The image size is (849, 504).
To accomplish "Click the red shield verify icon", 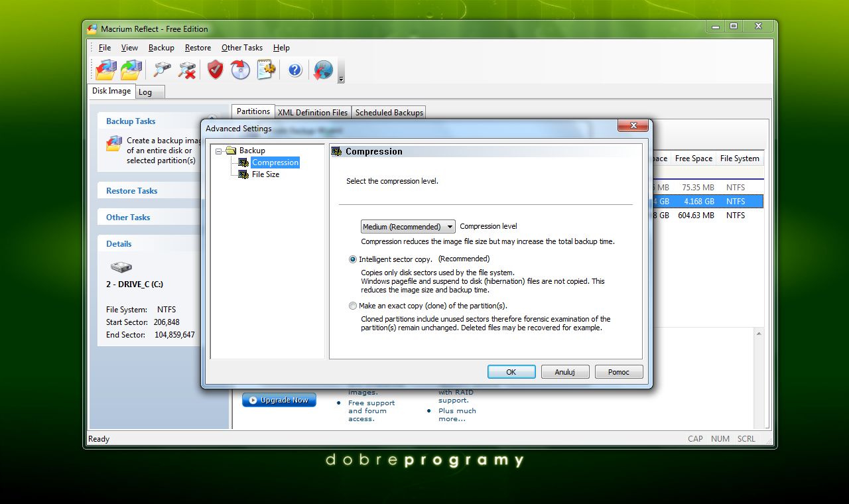I will 216,69.
